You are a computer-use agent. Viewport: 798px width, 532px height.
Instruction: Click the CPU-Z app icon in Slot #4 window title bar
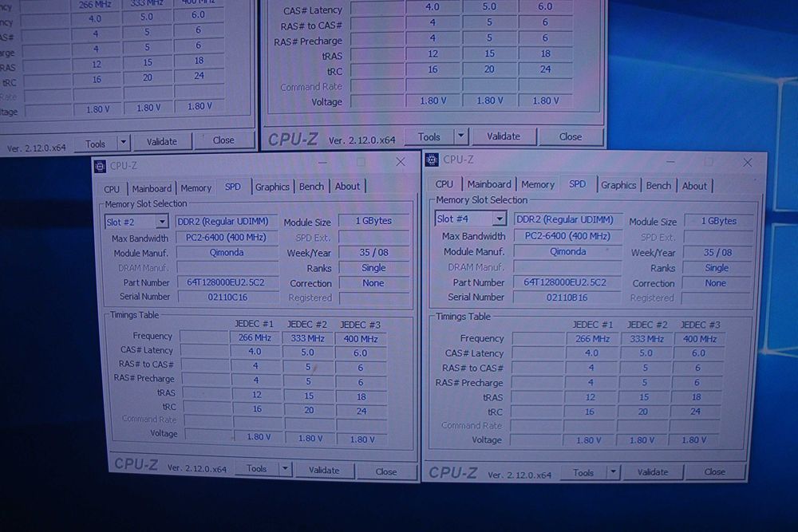click(432, 160)
